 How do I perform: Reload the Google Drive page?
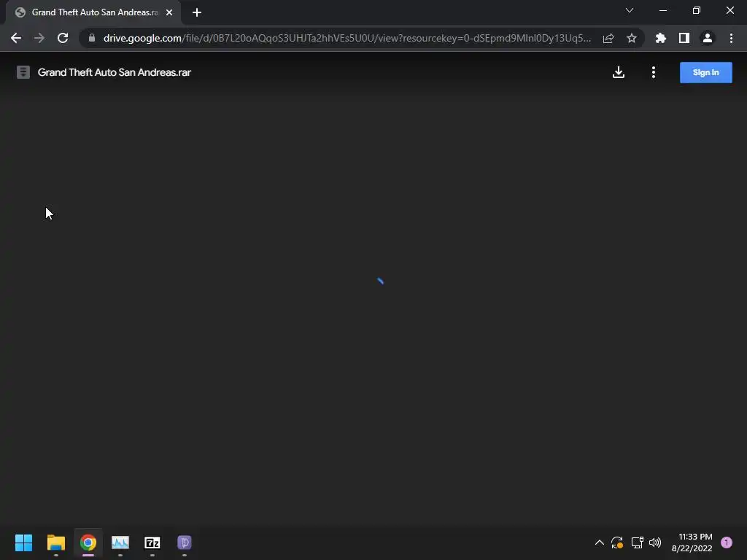pyautogui.click(x=63, y=38)
